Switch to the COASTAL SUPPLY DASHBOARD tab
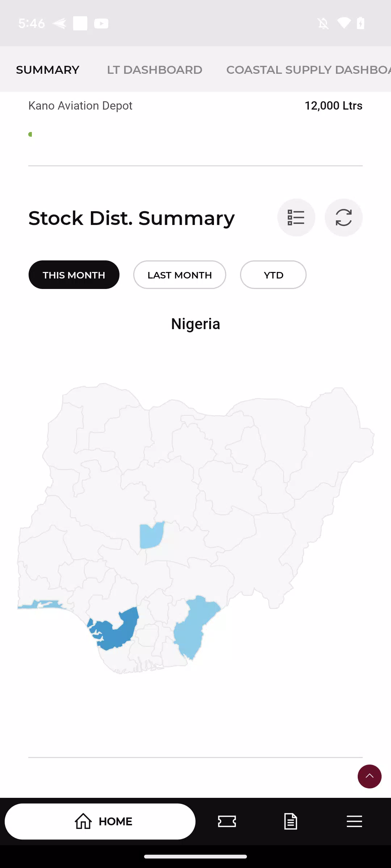This screenshot has height=868, width=391. (x=308, y=70)
